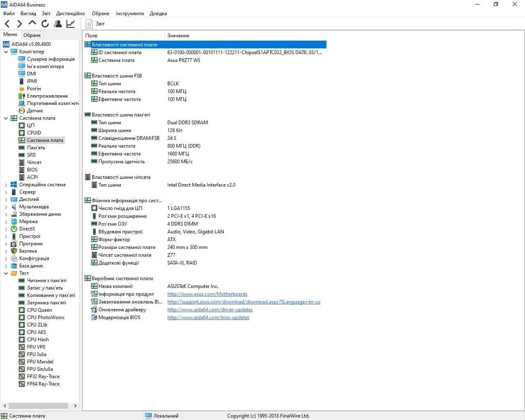
Task: Select the FPU VP8 benchmark
Action: [32, 347]
